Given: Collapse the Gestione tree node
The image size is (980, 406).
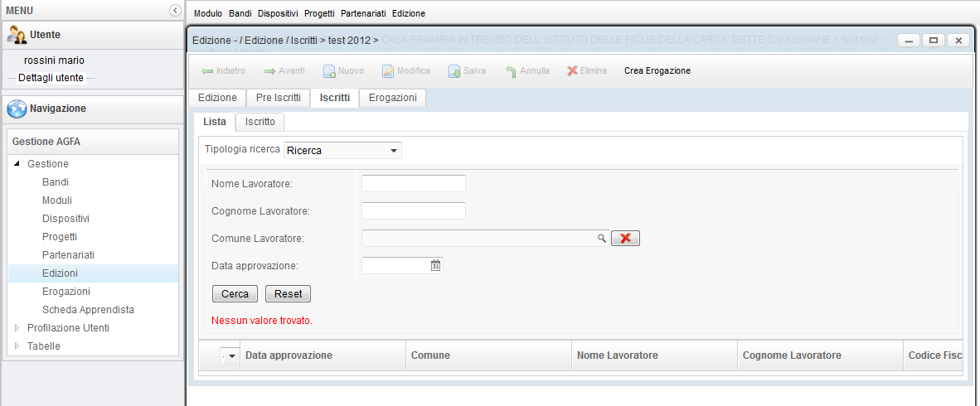Looking at the screenshot, I should pyautogui.click(x=17, y=164).
